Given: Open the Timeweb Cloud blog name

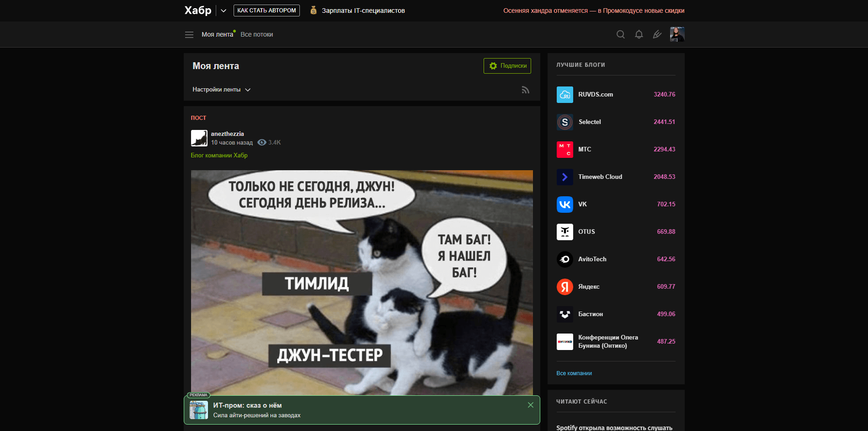Looking at the screenshot, I should [x=600, y=177].
